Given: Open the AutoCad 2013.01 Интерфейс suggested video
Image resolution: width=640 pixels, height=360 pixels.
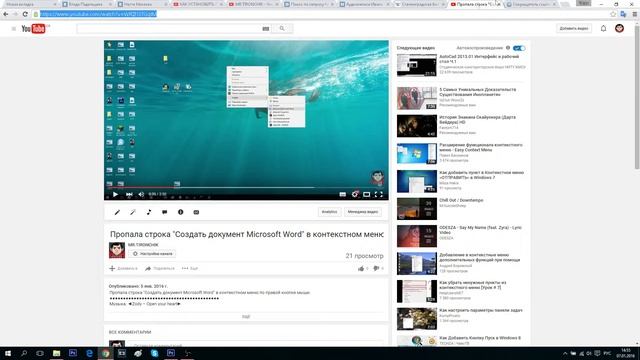Looking at the screenshot, I should [x=479, y=59].
